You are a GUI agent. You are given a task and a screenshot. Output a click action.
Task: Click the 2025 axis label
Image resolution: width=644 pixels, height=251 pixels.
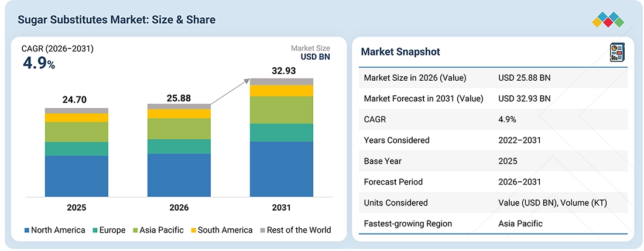tap(76, 208)
